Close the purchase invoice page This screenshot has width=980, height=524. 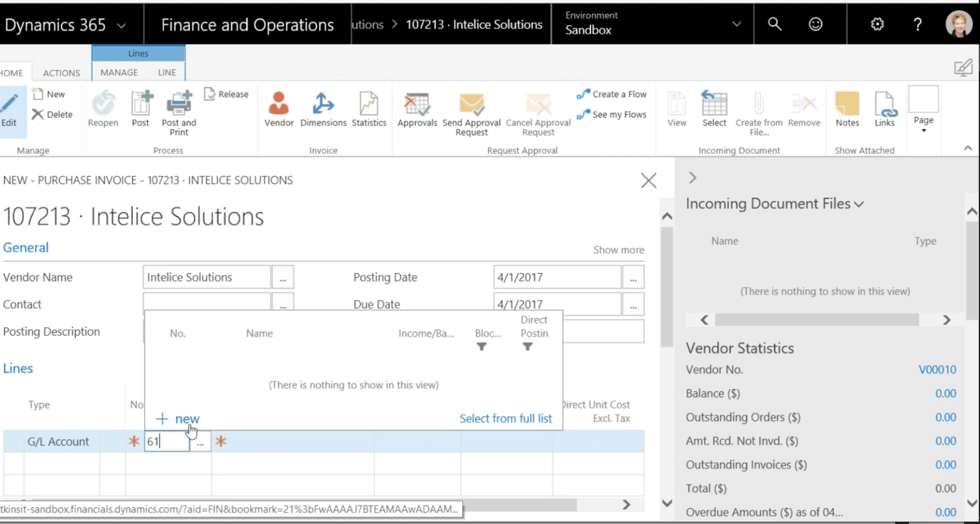[649, 180]
